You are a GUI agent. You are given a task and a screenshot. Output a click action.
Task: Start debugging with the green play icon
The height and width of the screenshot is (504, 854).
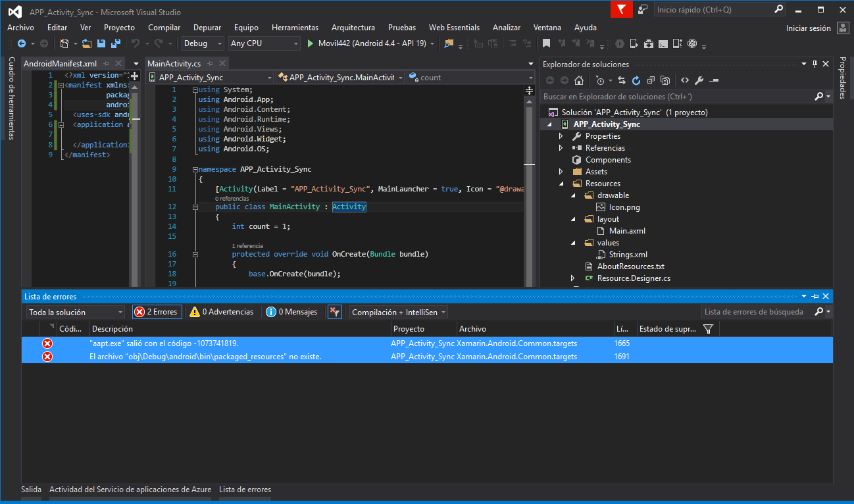(x=311, y=43)
